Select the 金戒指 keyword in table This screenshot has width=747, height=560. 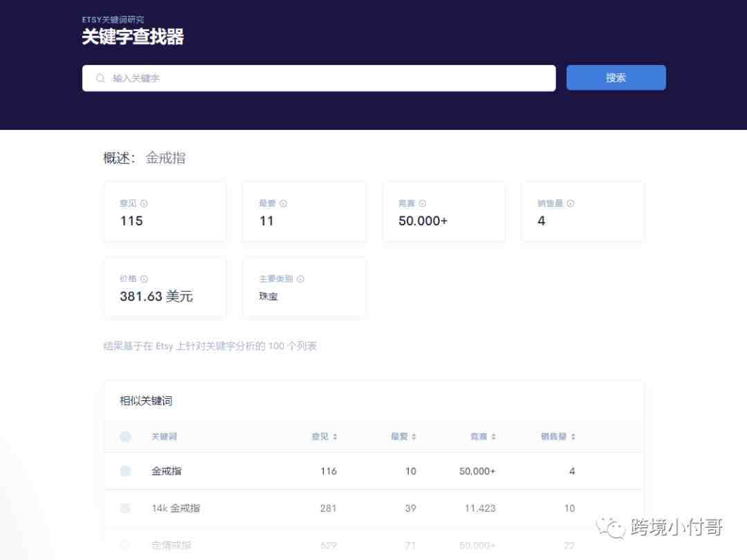[x=166, y=471]
